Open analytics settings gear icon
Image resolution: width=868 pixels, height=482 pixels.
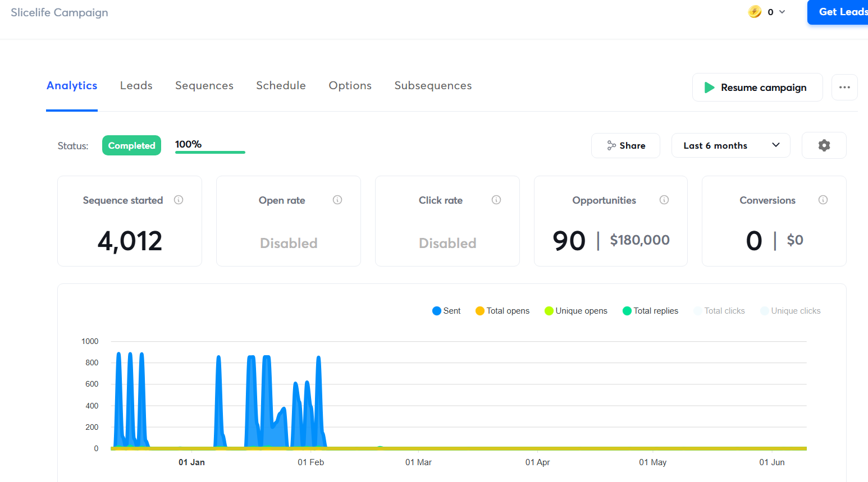(x=824, y=145)
